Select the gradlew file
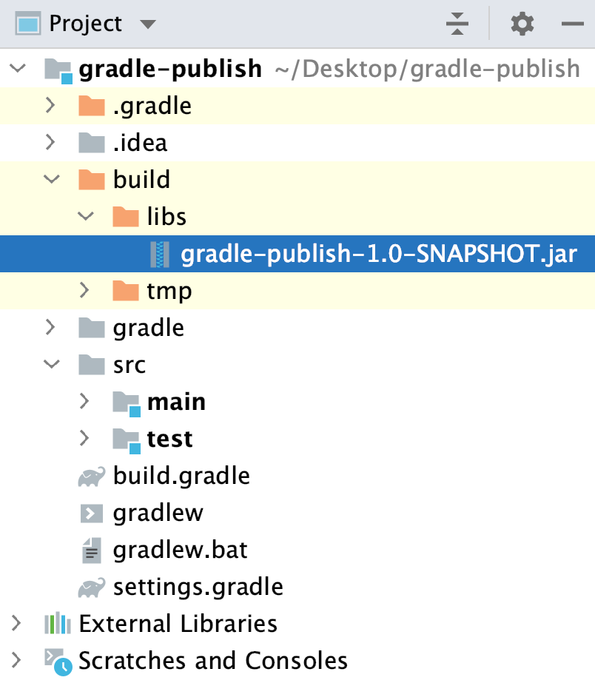Viewport: 595px width, 700px height. click(158, 514)
